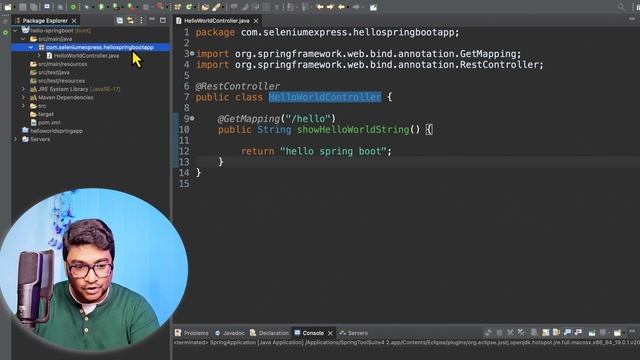The height and width of the screenshot is (360, 640).
Task: Click the Save icon in main toolbar
Action: click(23, 7)
